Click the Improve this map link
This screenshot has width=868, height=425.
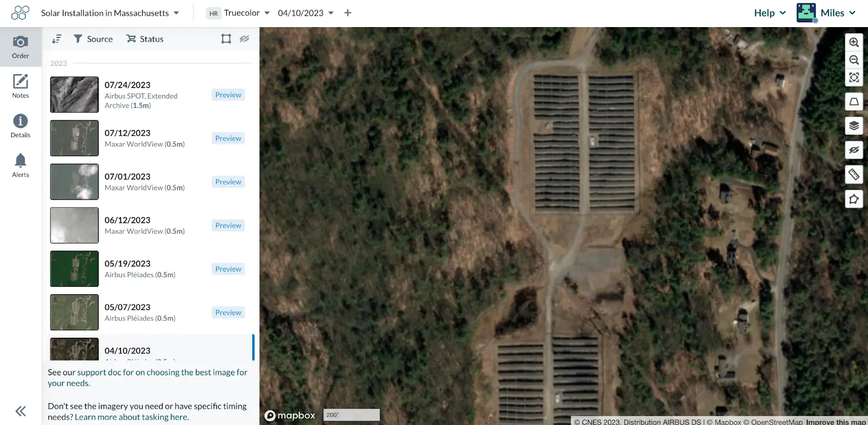[x=836, y=422]
